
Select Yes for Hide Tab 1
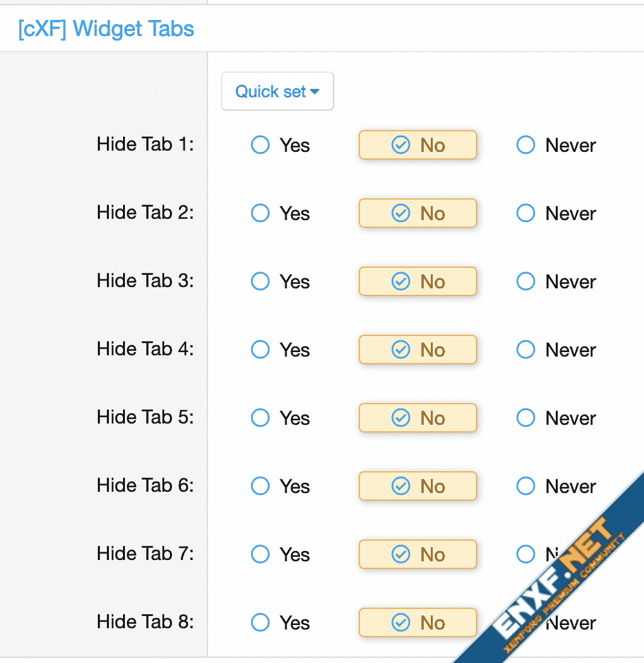pos(260,145)
